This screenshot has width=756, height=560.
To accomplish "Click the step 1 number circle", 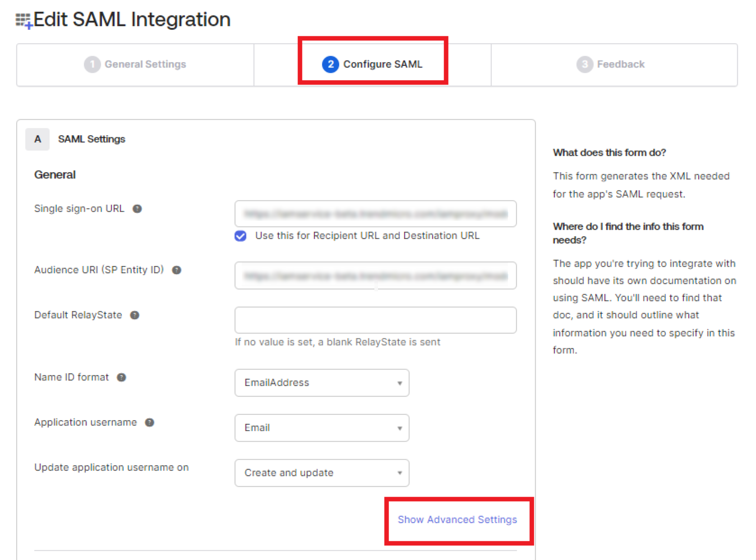I will click(92, 64).
